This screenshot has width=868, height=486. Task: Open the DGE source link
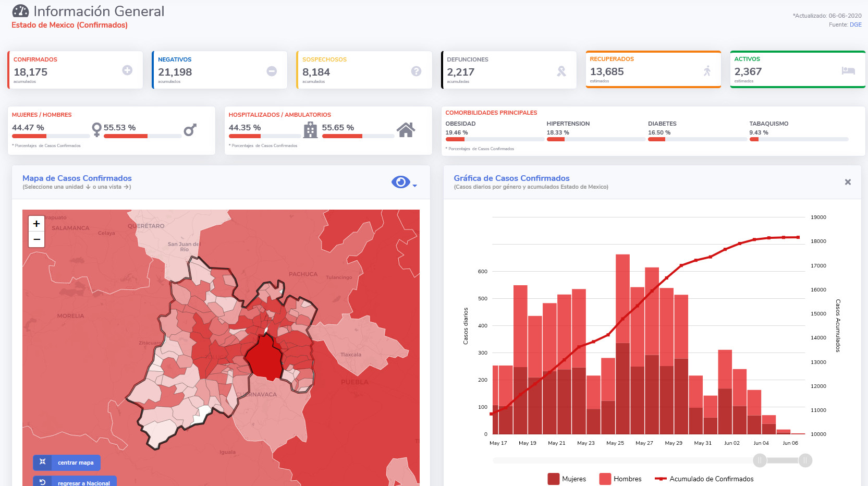(x=855, y=25)
